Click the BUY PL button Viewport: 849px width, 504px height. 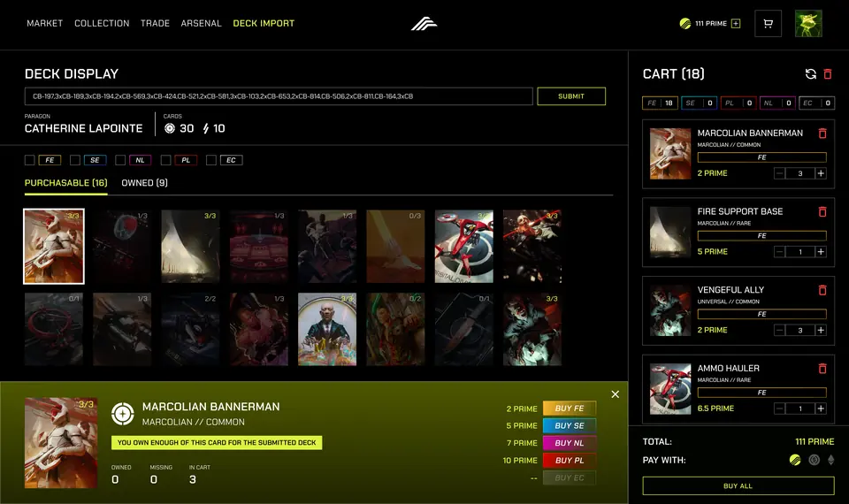569,460
